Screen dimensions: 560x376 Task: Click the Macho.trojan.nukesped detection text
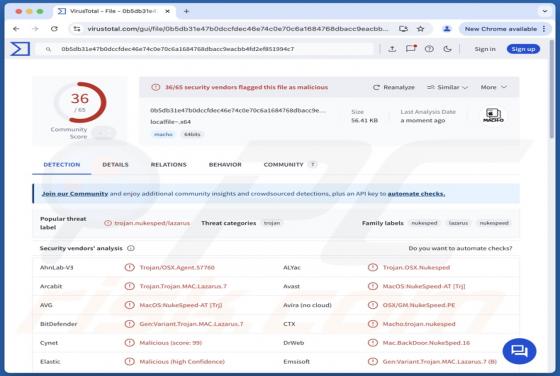[419, 324]
